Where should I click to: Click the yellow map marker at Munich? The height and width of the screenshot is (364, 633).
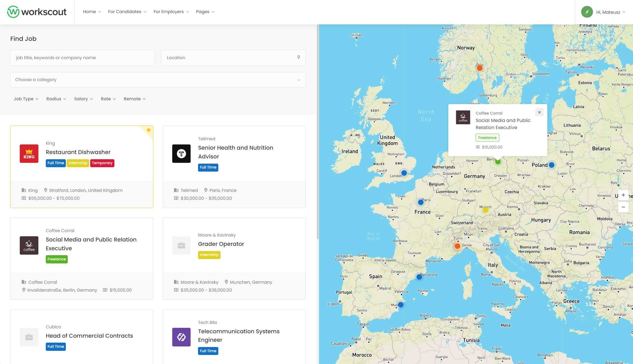485,210
